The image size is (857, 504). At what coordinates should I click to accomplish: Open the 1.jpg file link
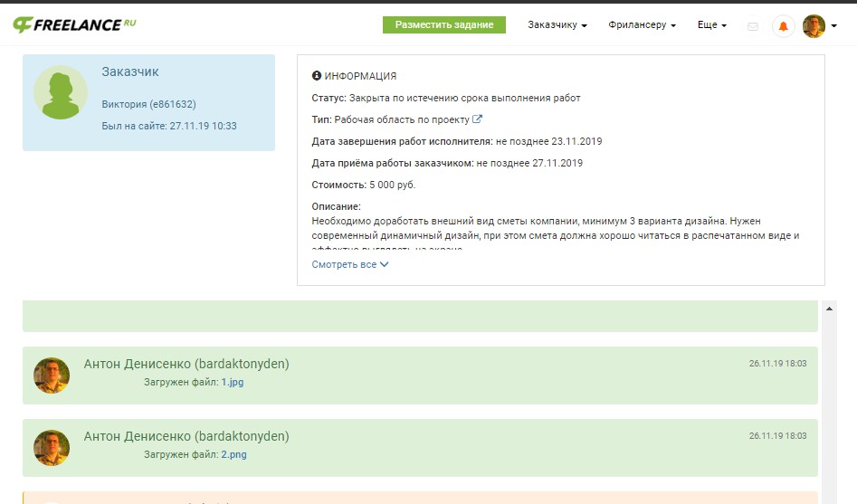(233, 382)
